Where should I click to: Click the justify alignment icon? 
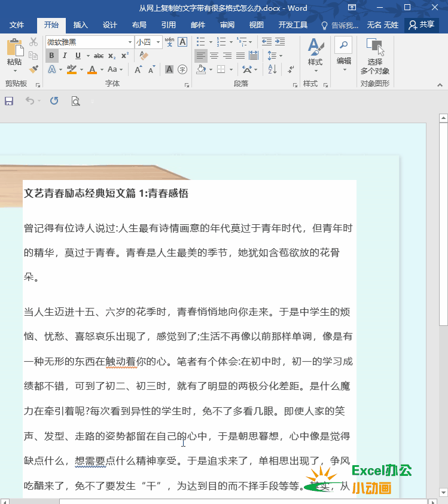click(240, 56)
